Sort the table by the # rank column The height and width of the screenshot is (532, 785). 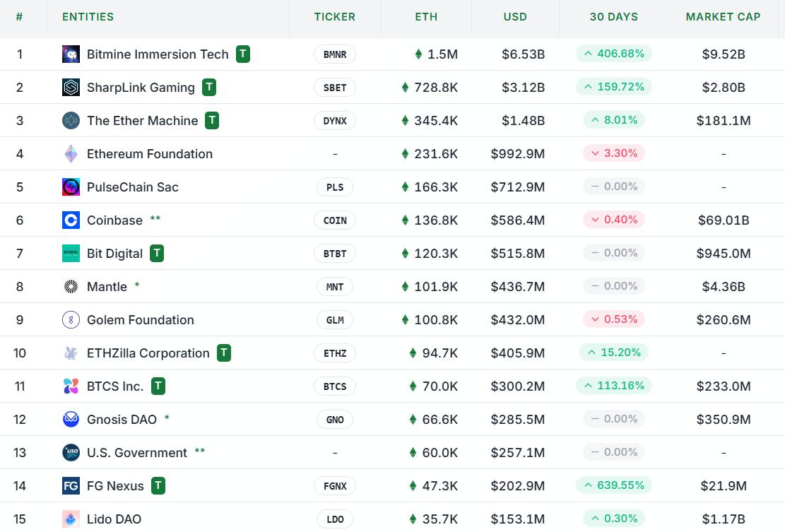tap(19, 17)
